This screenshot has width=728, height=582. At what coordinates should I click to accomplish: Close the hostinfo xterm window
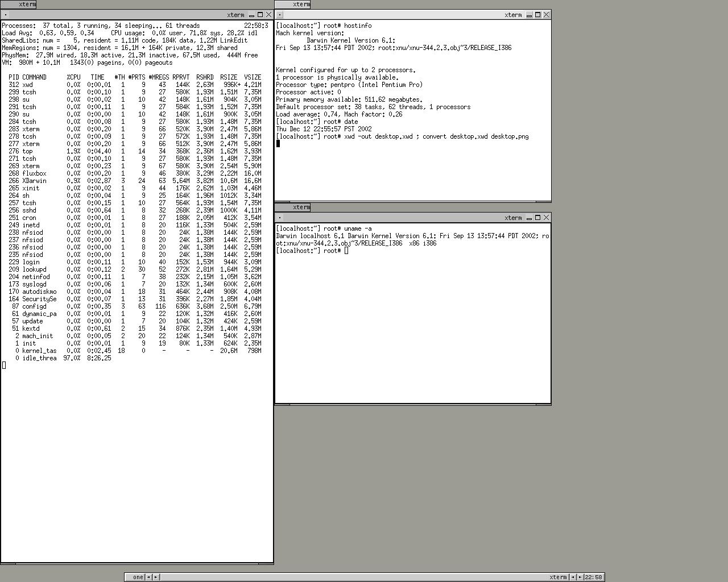547,15
